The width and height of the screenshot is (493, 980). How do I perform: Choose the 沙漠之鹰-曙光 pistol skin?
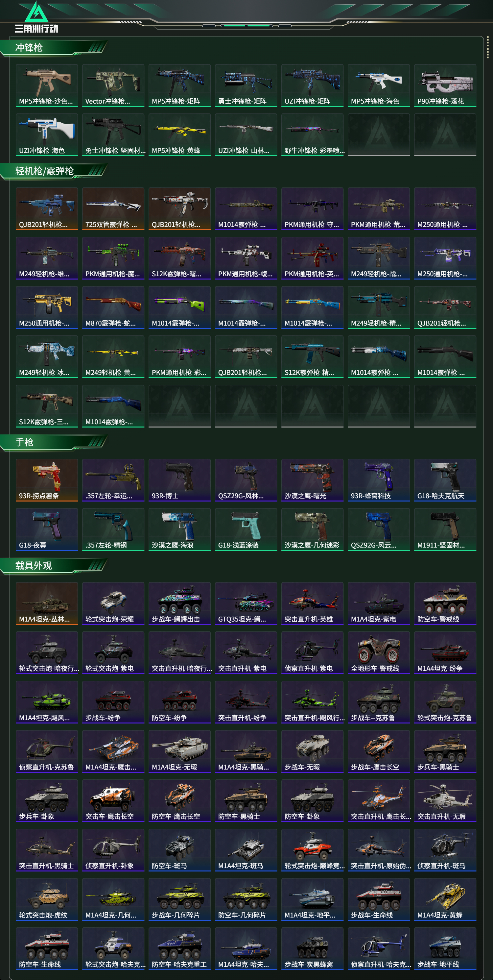pyautogui.click(x=312, y=480)
